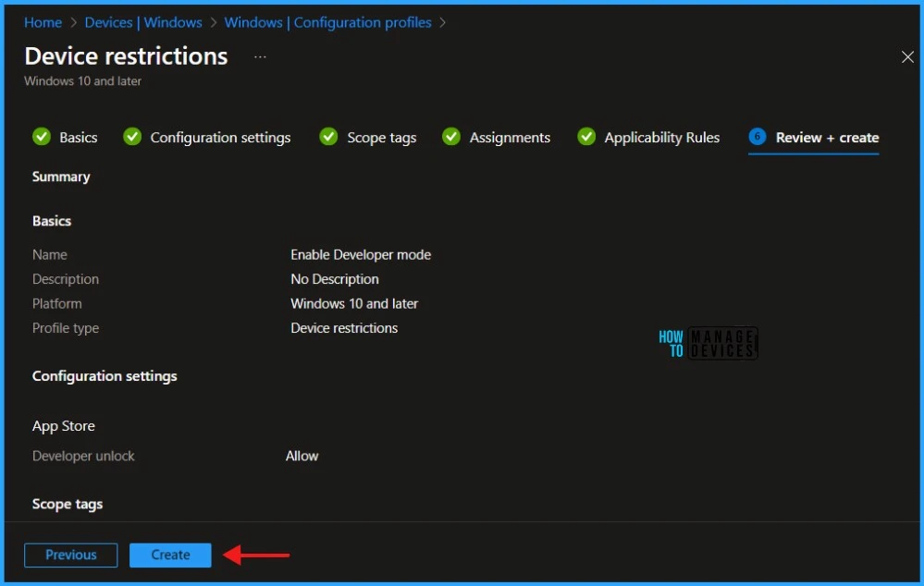Screen dimensions: 924x586
Task: Click the 'Platform' field label
Action: coord(57,304)
